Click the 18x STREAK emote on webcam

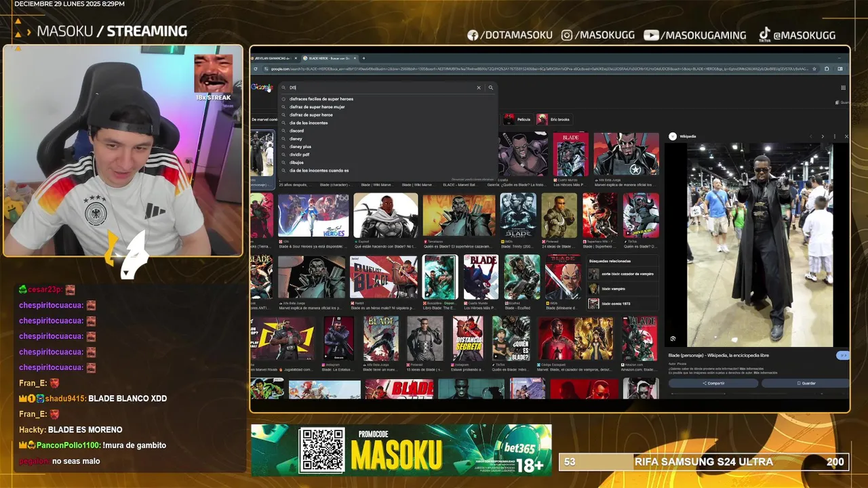[214, 77]
